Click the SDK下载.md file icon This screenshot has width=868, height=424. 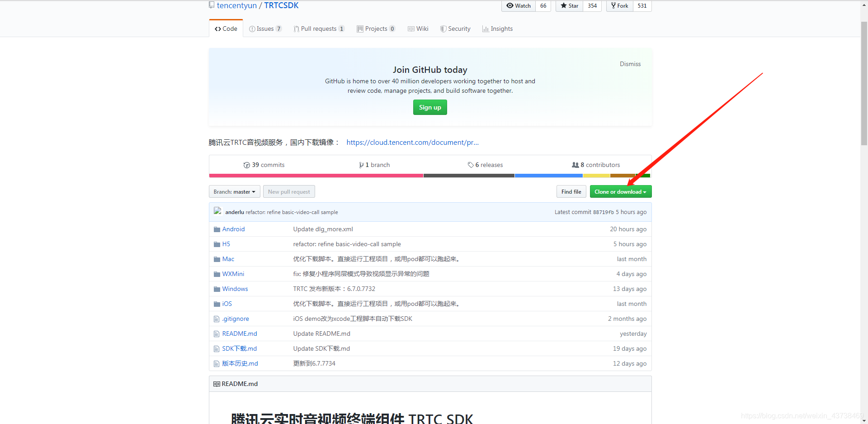click(217, 349)
